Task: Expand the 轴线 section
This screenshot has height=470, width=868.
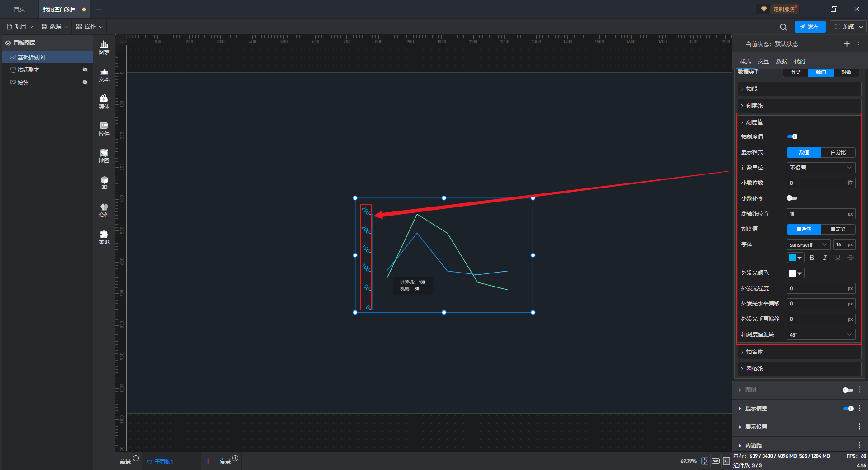Action: coord(799,89)
